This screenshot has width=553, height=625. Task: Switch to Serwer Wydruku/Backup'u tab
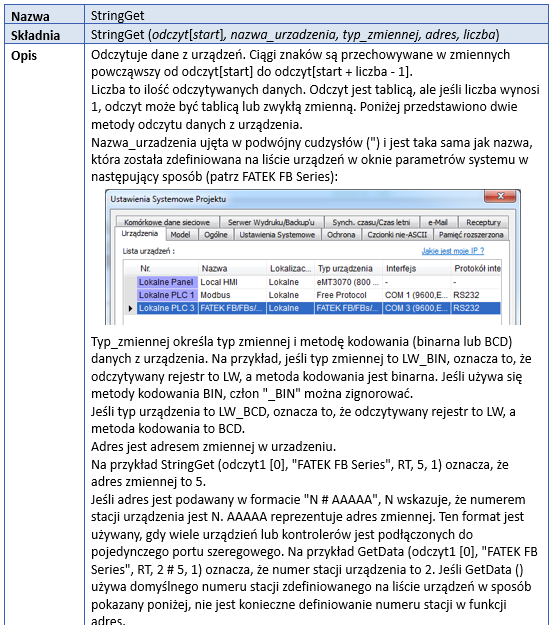(x=271, y=222)
